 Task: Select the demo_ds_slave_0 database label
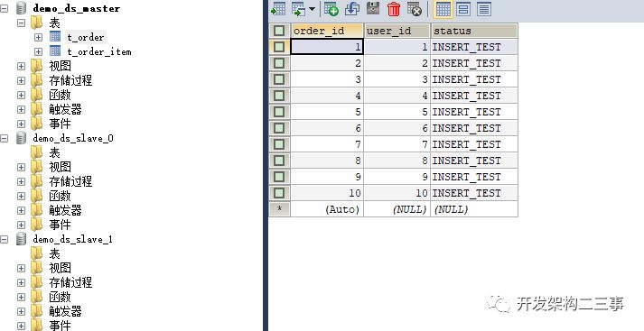click(73, 138)
